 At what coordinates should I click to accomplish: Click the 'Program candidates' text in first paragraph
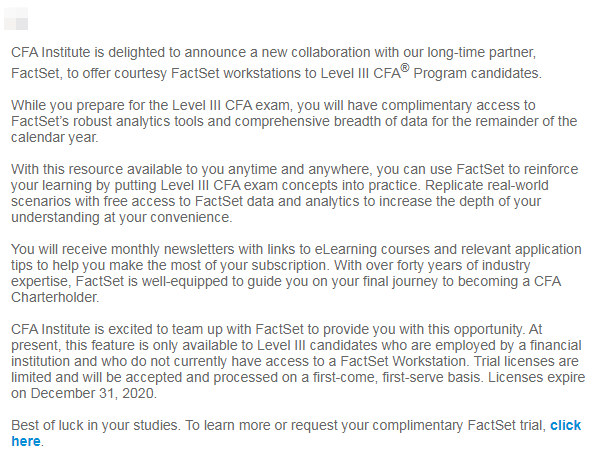[477, 73]
